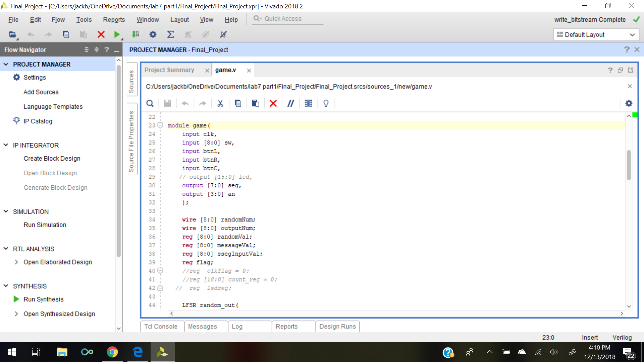Screen dimensions: 644x362
Task: Click the Program Device download icon in toolbar
Action: pos(136,35)
